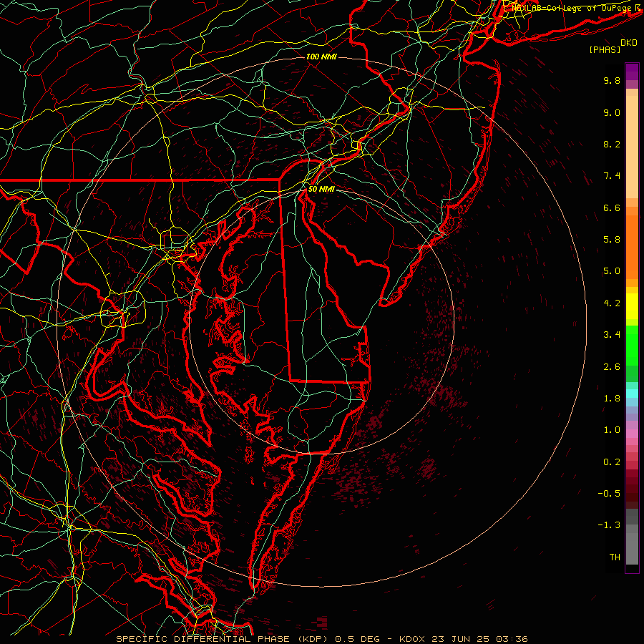Click the 3.4 scale value
Viewport: 644px width, 644px height.
click(612, 335)
